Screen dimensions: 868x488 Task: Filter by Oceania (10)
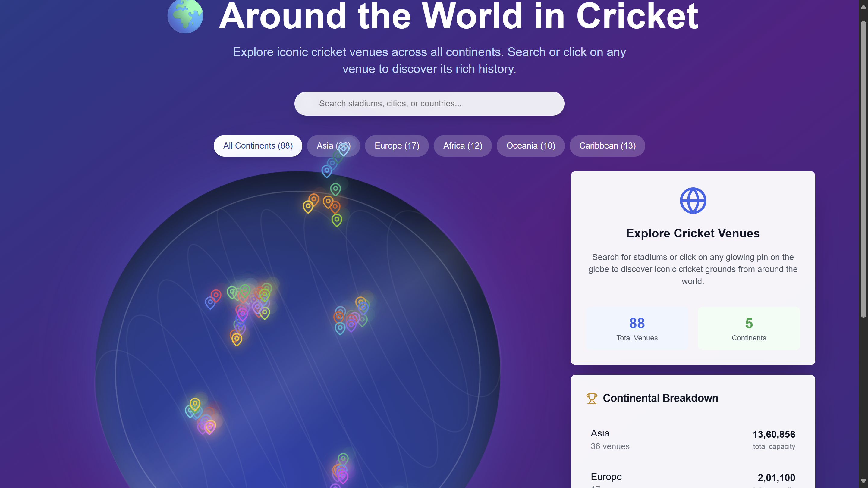[x=530, y=146]
